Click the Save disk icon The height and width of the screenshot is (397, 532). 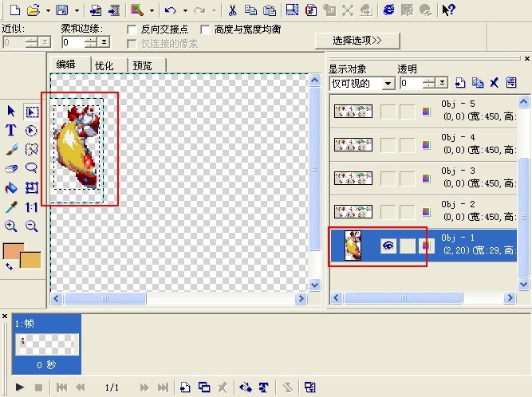point(61,10)
